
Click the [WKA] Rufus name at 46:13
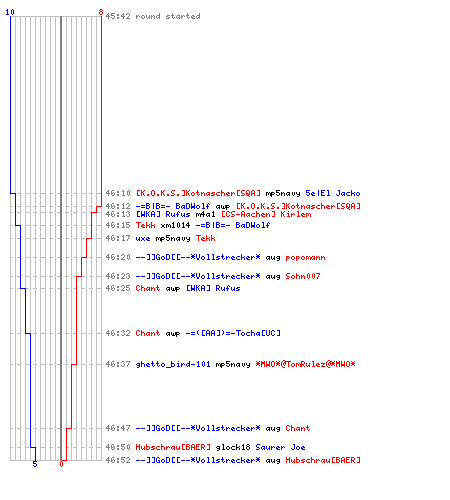click(163, 214)
